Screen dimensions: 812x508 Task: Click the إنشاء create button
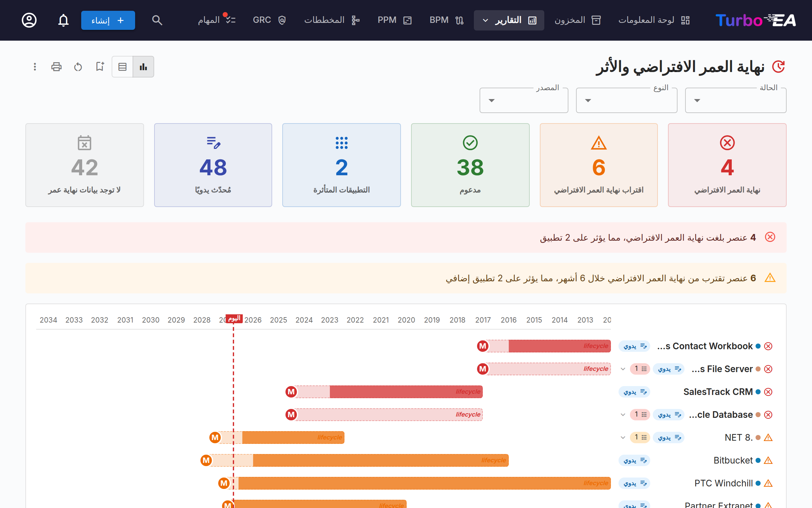point(108,20)
